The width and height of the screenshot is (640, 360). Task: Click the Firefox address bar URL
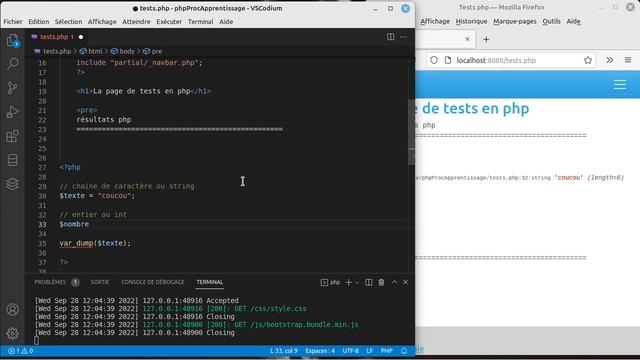point(496,60)
